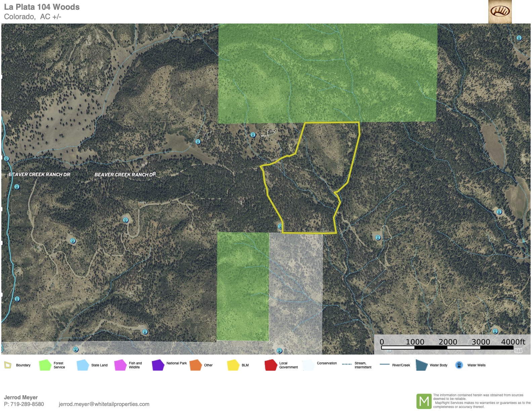Click the Whitetail Properties logo in top-right corner

pos(500,11)
